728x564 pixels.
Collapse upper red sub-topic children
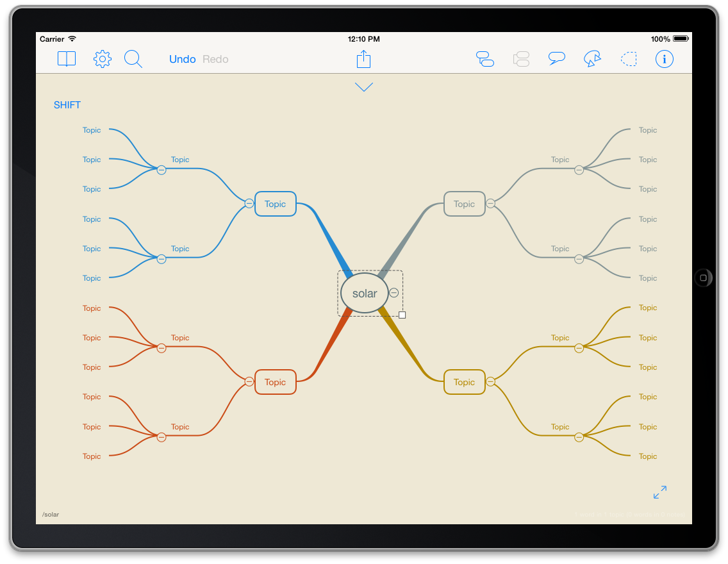tap(161, 348)
